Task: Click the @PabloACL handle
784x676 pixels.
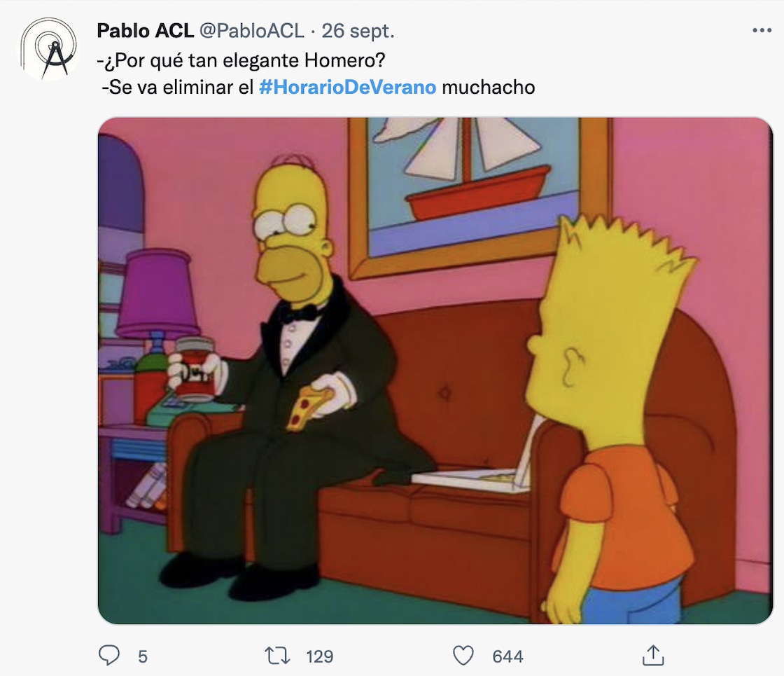Action: (251, 31)
